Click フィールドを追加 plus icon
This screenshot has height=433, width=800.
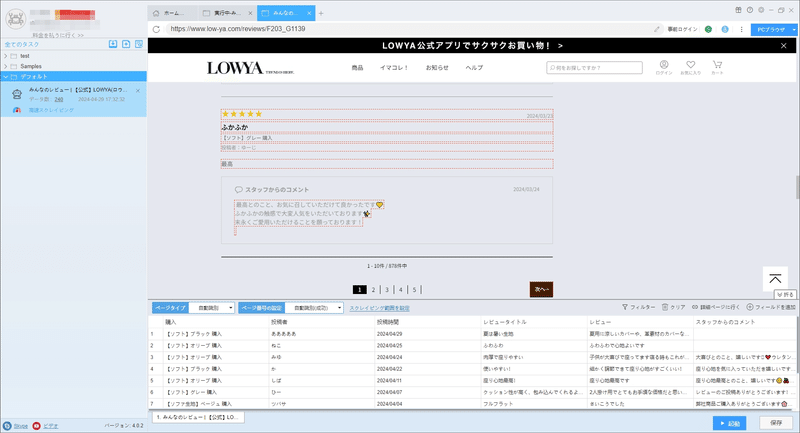749,307
